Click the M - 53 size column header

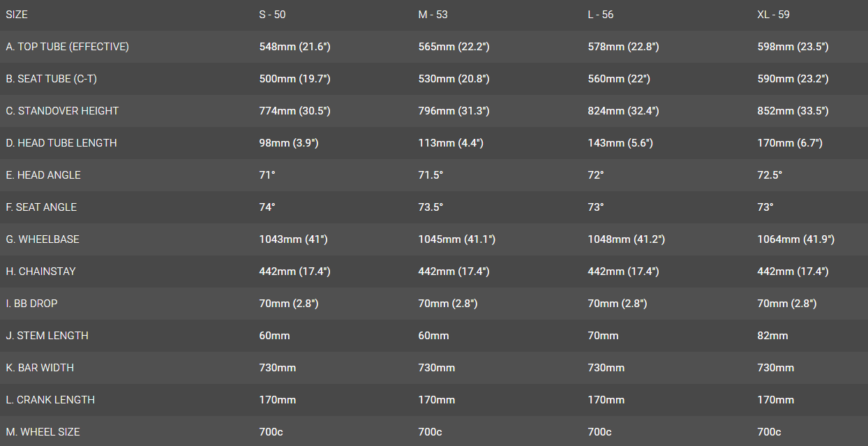[x=433, y=15]
